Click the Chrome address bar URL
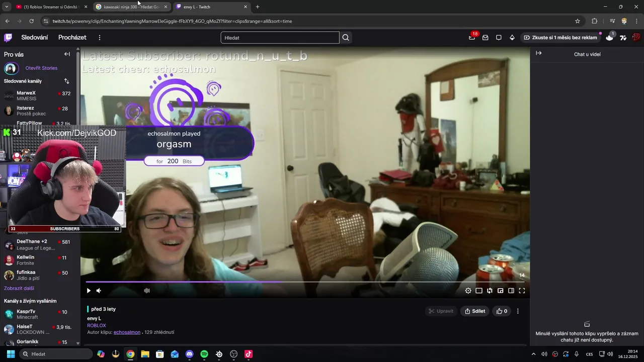 click(x=172, y=21)
